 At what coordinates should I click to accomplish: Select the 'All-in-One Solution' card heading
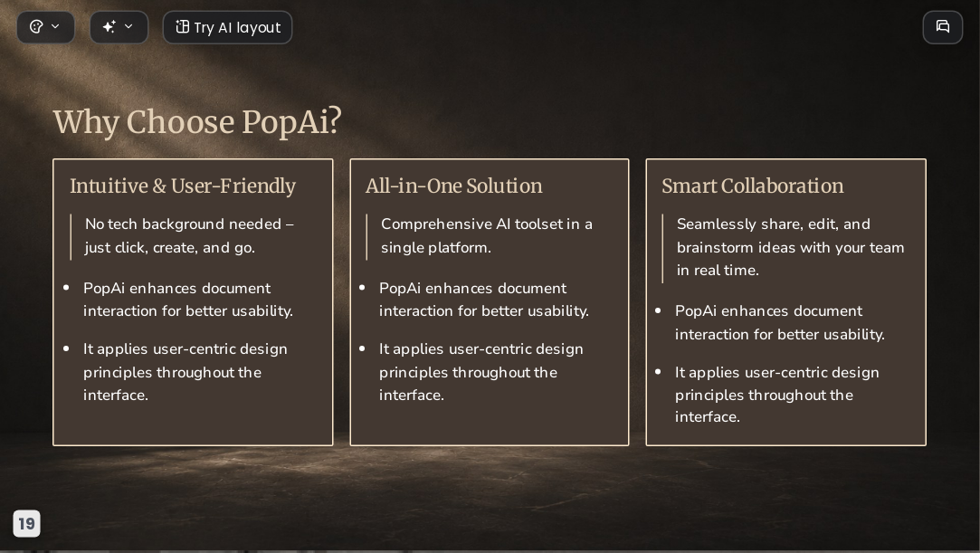click(x=453, y=186)
